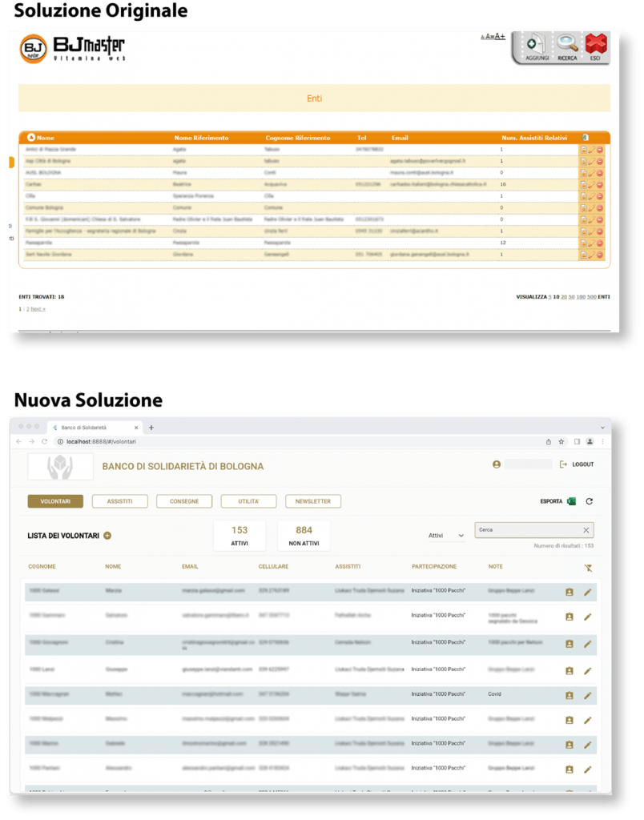
Task: Click the 153 ATTIVI counter card
Action: [239, 536]
